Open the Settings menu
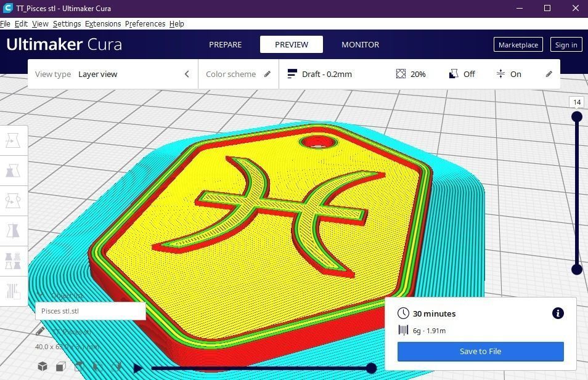 click(x=67, y=23)
